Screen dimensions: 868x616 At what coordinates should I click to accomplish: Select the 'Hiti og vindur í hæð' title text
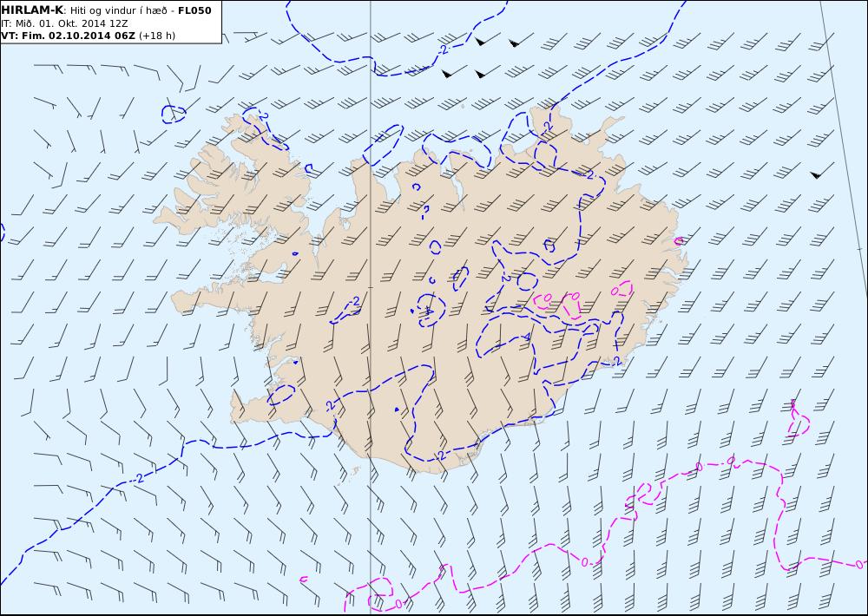[x=120, y=11]
